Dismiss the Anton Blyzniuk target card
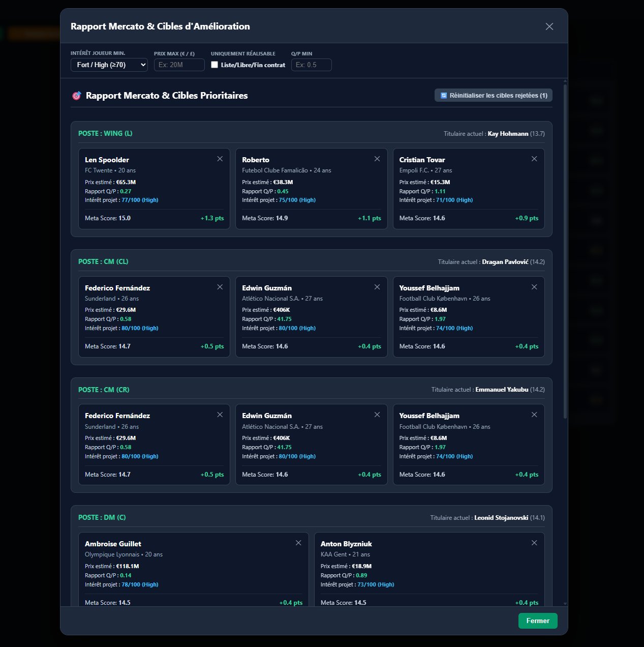This screenshot has width=644, height=647. (534, 543)
